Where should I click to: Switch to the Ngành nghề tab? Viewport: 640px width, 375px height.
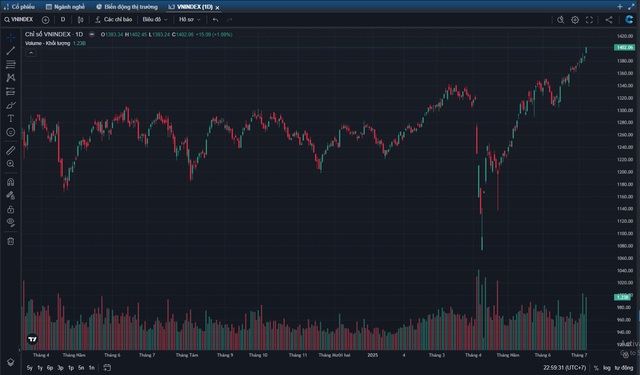tap(65, 7)
